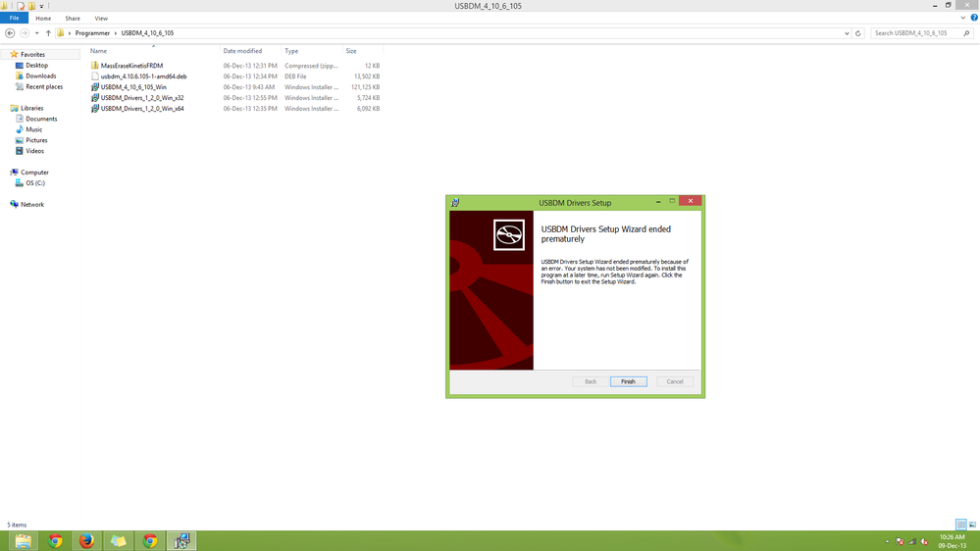Select the USBDM_Drivers_1_2_0_Win_x32 installer
This screenshot has width=980, height=551.
click(142, 97)
